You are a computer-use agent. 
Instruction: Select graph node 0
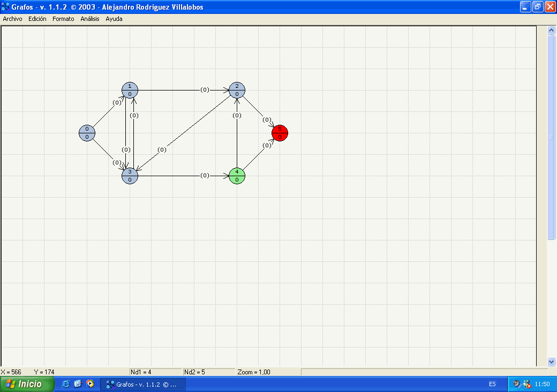(87, 133)
